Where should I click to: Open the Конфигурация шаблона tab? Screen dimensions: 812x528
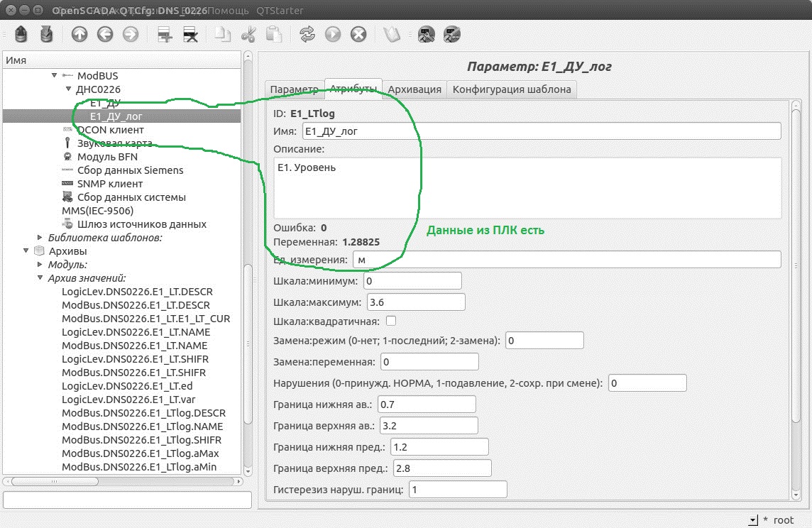tap(511, 89)
